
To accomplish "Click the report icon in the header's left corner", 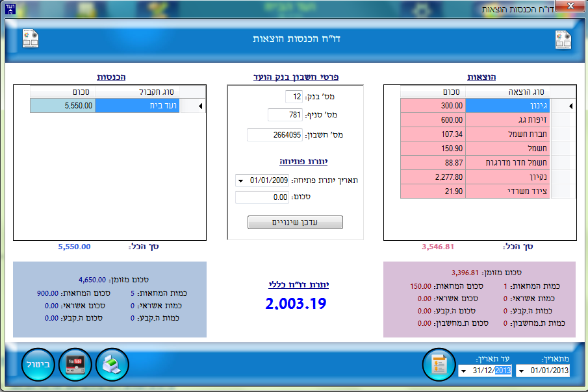I will [x=31, y=38].
